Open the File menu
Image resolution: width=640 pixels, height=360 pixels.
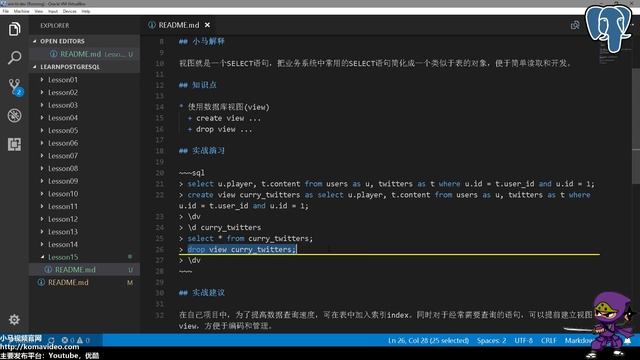(x=6, y=11)
